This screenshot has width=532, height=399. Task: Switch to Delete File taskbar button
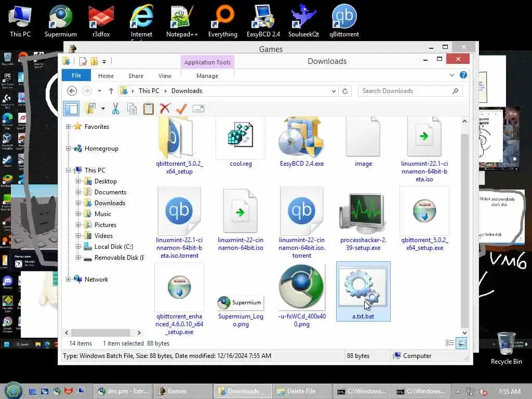[x=302, y=391]
